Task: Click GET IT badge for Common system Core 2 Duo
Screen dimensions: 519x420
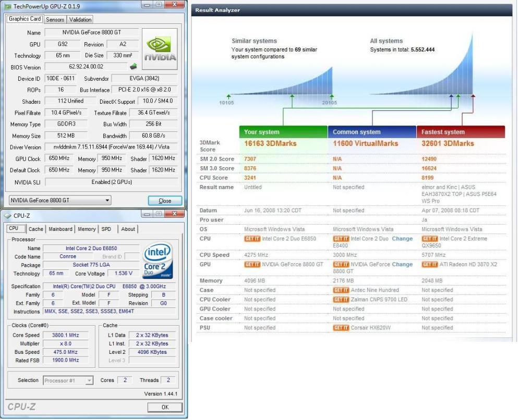Action: pos(341,239)
